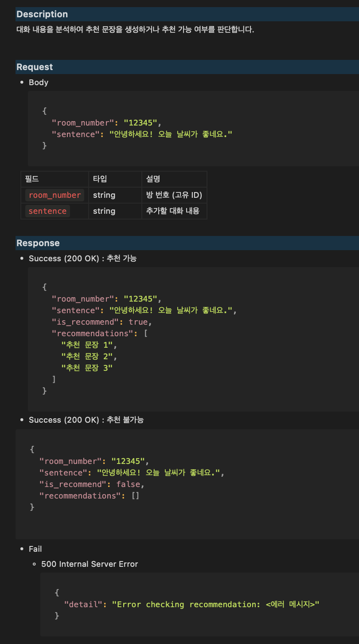The width and height of the screenshot is (359, 644).
Task: Click the string type cell in the sentence row
Action: tap(115, 211)
